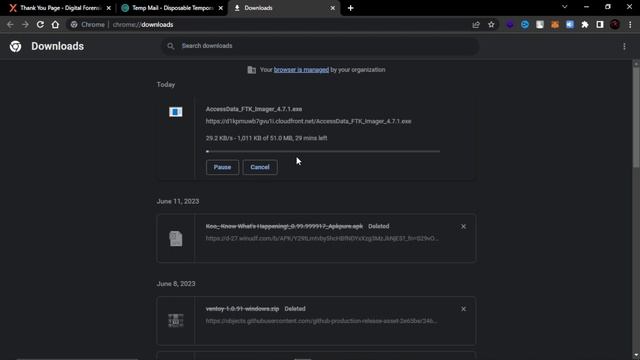Bookmark this page with the star icon

[x=491, y=25]
